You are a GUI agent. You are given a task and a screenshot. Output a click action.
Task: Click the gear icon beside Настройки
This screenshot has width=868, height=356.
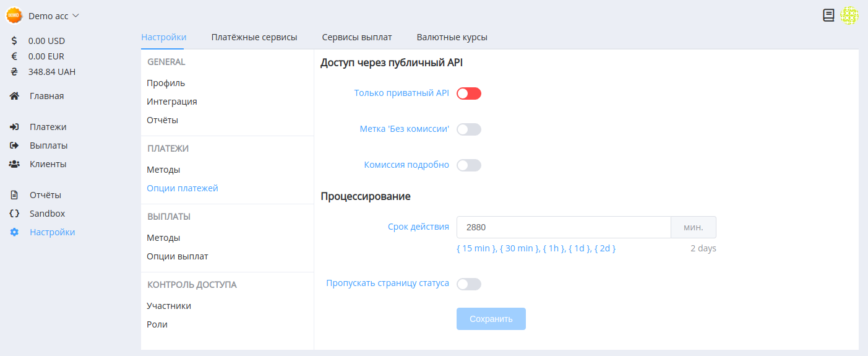pos(14,232)
